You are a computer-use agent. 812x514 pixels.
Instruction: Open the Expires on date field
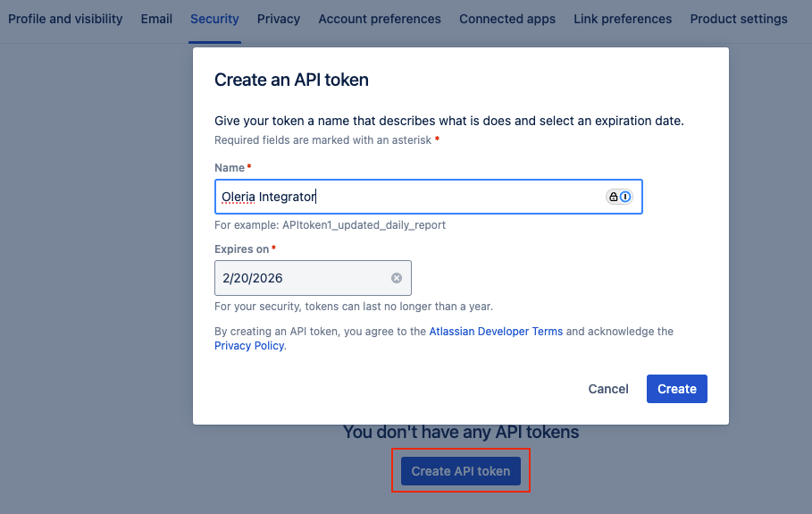pos(313,278)
